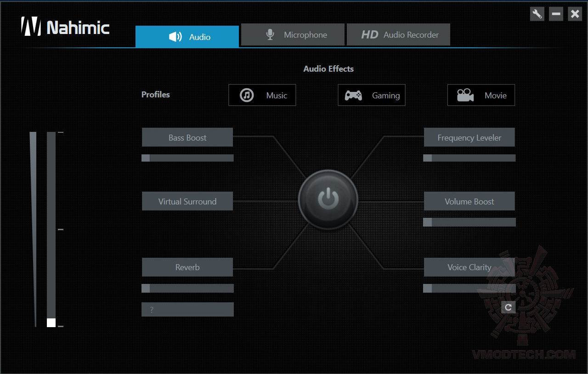
Task: Toggle the Volume Boost effect
Action: [469, 201]
